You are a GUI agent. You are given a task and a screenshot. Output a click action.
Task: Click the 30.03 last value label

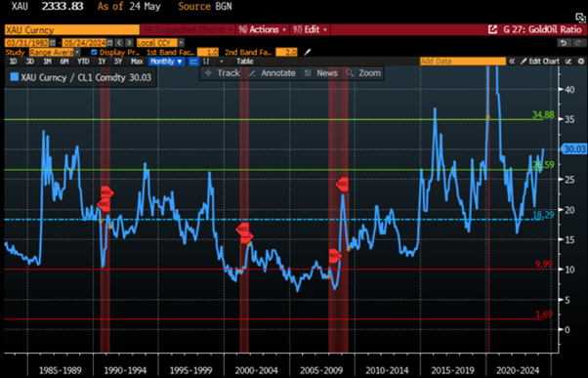tap(573, 149)
